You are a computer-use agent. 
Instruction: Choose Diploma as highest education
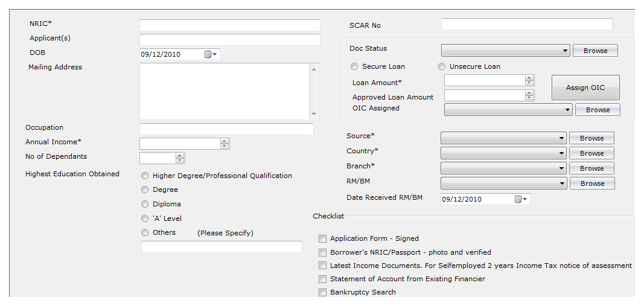point(145,204)
